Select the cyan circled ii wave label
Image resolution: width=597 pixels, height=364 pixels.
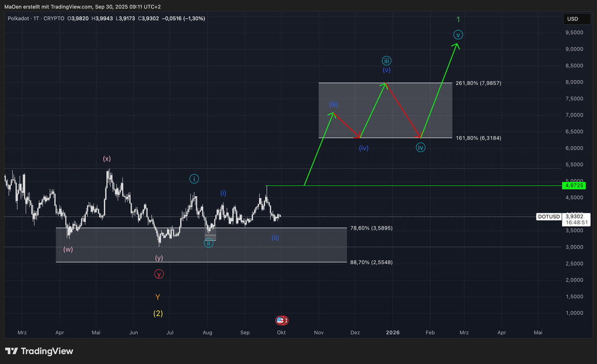click(208, 243)
